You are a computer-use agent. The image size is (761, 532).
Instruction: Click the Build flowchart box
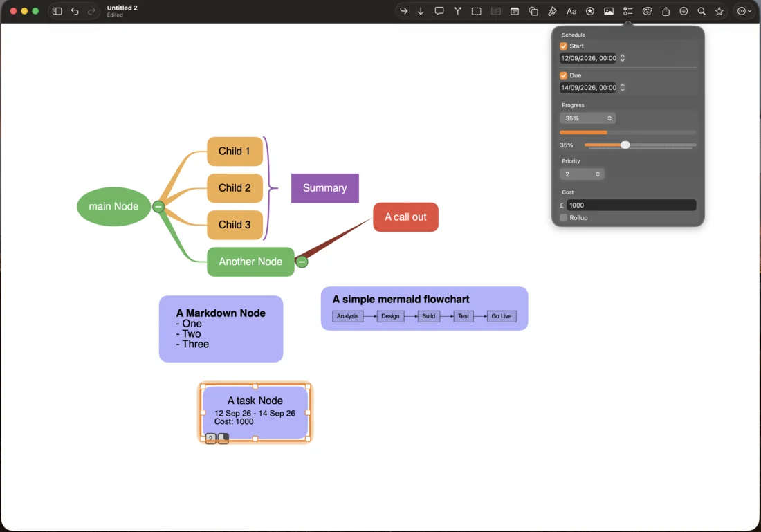tap(428, 316)
